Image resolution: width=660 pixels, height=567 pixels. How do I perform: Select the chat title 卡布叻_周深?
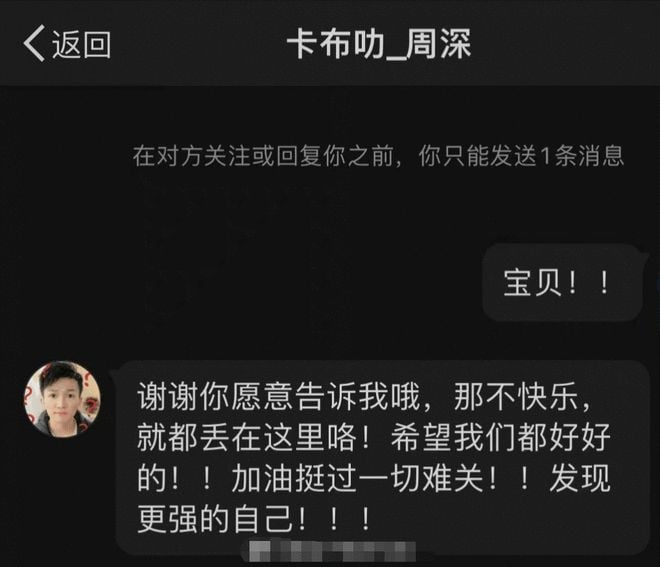[378, 44]
